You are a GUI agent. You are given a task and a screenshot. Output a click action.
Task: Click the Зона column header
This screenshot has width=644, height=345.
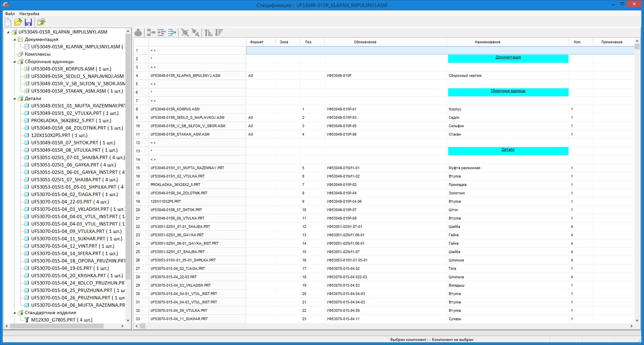(288, 42)
